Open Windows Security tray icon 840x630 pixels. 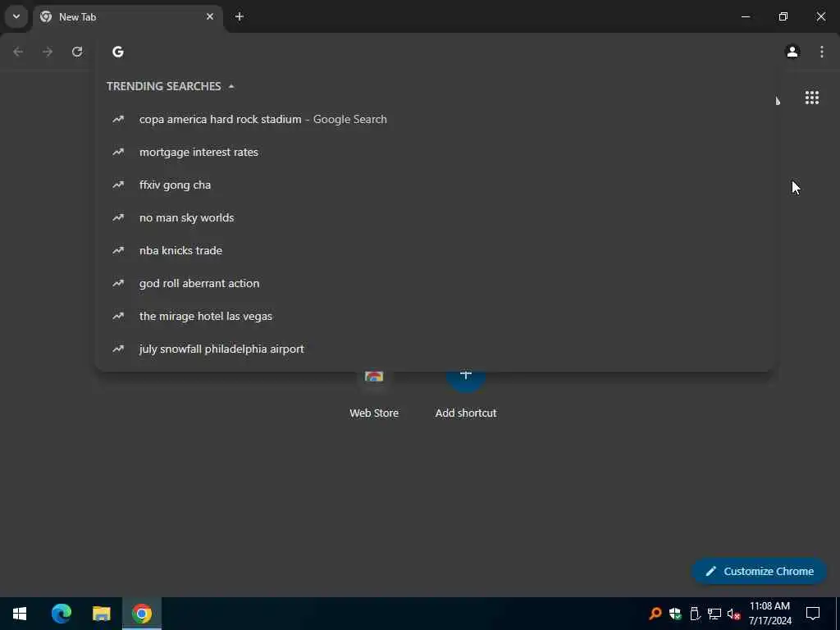tap(675, 614)
